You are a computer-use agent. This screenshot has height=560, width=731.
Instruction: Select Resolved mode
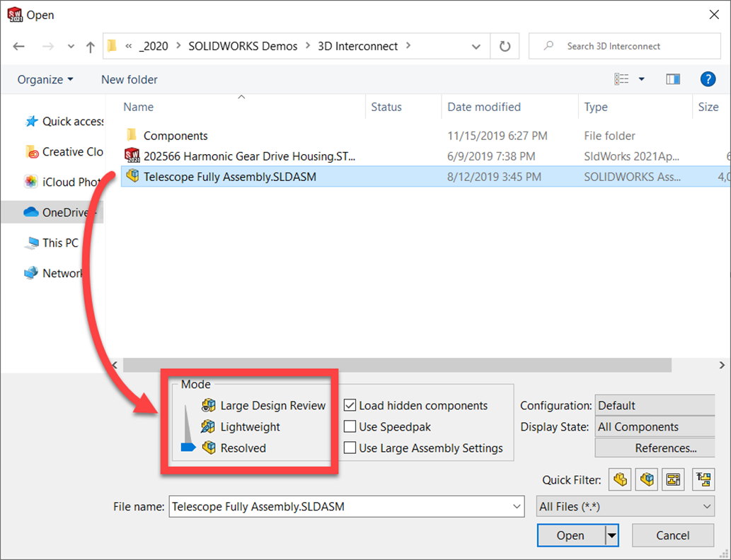click(234, 448)
